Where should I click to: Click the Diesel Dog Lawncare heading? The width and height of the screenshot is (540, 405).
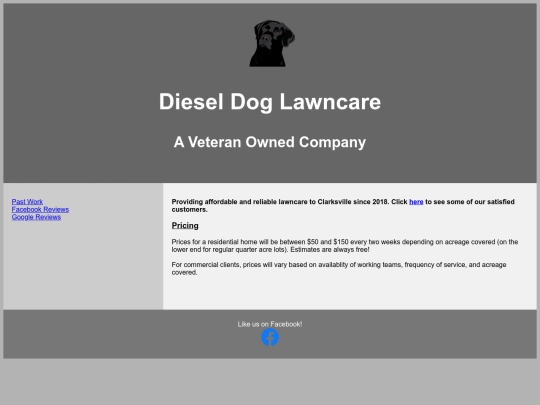tap(270, 102)
